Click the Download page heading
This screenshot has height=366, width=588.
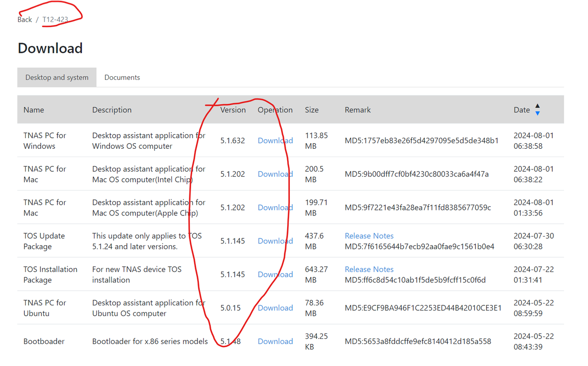click(50, 48)
